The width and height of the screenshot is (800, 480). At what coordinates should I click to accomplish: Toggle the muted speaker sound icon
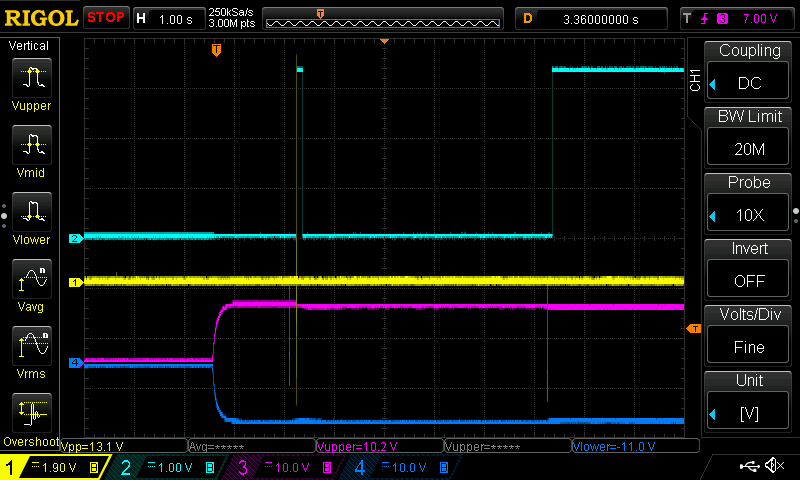(x=774, y=465)
